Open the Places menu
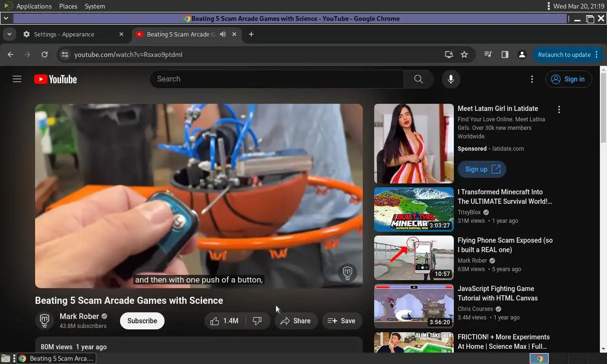Image resolution: width=607 pixels, height=364 pixels. click(x=68, y=6)
